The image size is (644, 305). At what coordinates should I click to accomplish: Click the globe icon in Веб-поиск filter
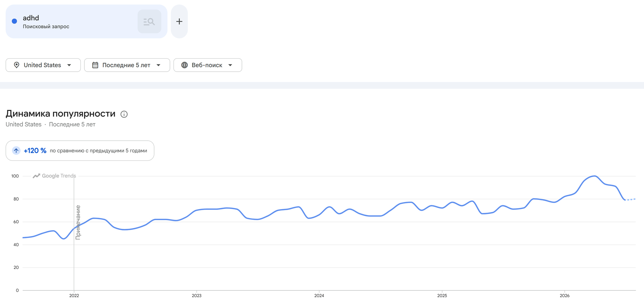pos(185,65)
